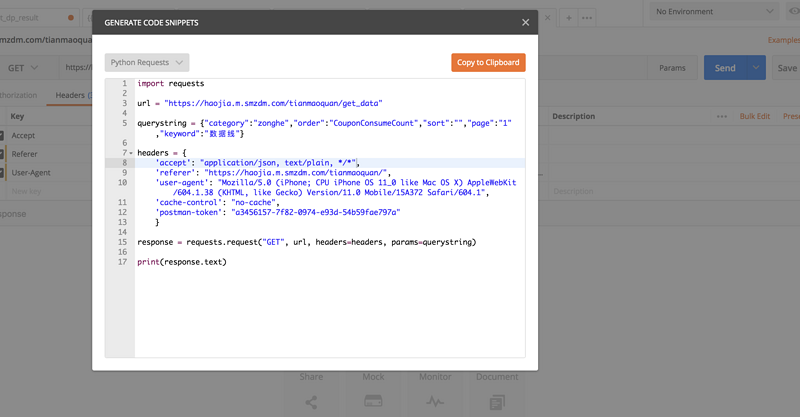The width and height of the screenshot is (800, 417).
Task: Close the Generate Code Snippets dialog
Action: [526, 22]
